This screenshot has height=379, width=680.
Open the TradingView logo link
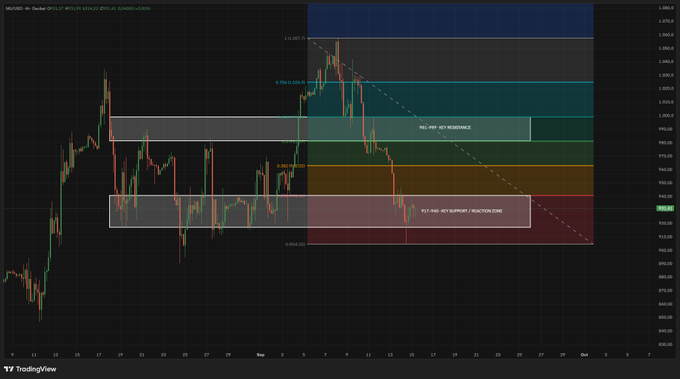coord(30,369)
